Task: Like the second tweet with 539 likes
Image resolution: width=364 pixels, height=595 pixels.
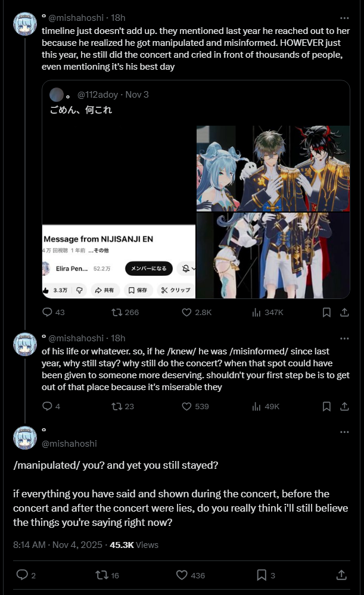Action: (195, 406)
